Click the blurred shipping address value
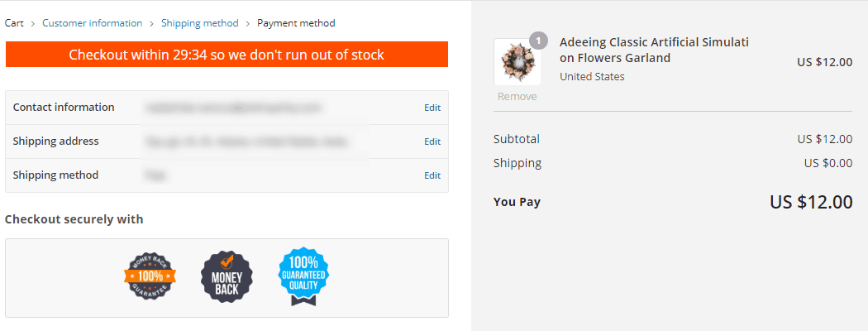 [x=245, y=142]
